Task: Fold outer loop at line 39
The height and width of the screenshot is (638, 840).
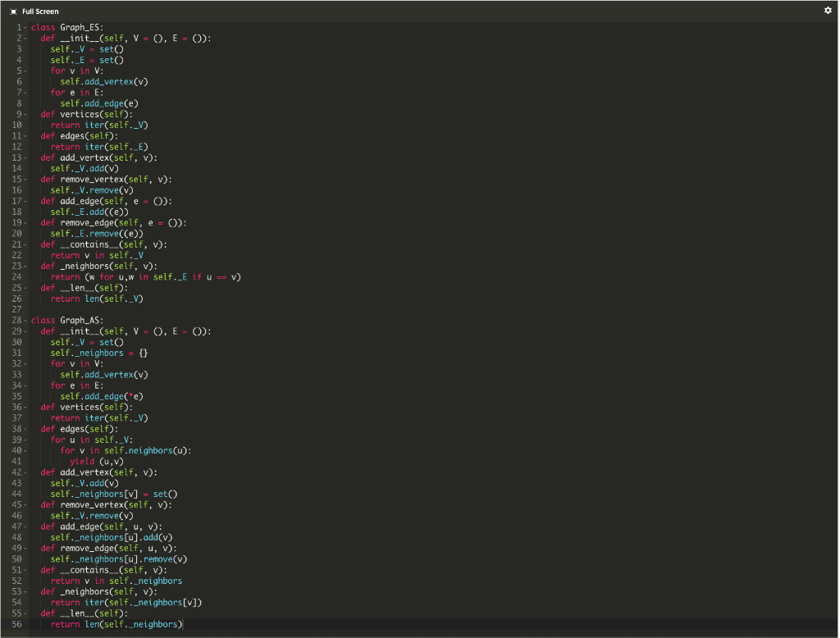Action: pyautogui.click(x=25, y=440)
